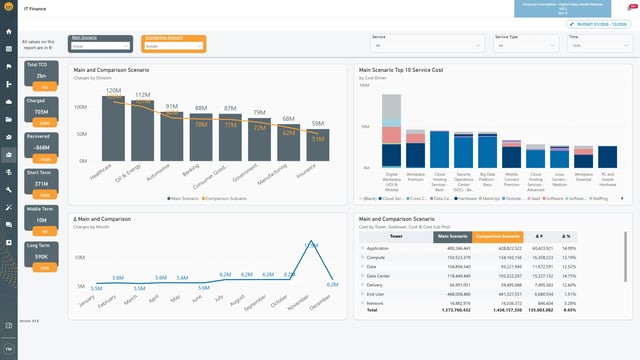
Task: Expand the Network tower row
Action: tap(362, 303)
